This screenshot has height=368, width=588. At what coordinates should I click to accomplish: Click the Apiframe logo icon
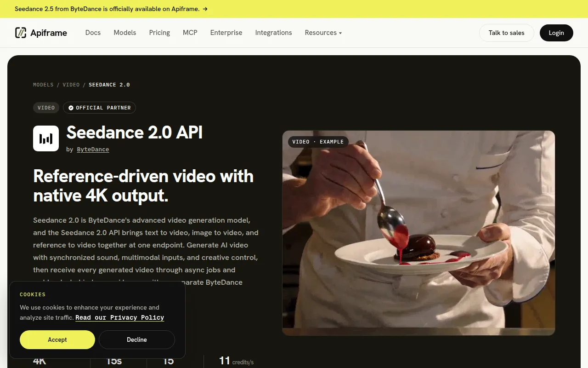point(21,33)
